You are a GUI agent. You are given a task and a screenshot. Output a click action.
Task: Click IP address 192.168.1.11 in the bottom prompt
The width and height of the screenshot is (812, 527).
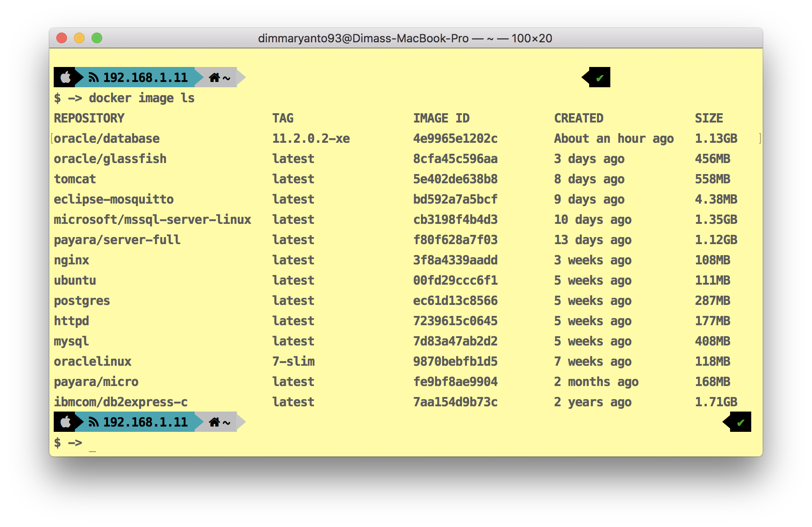point(145,422)
